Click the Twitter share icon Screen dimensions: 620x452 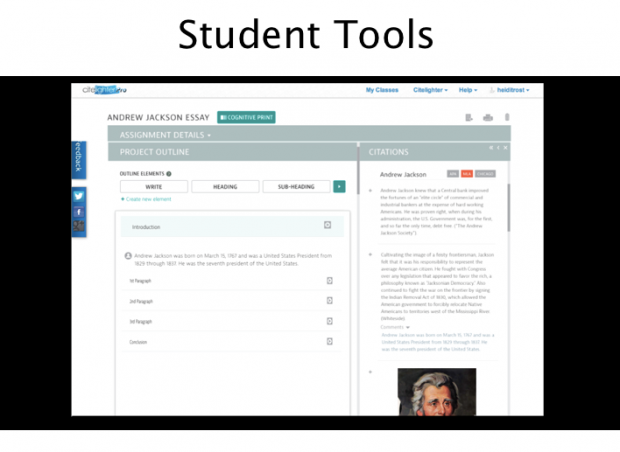(x=79, y=196)
